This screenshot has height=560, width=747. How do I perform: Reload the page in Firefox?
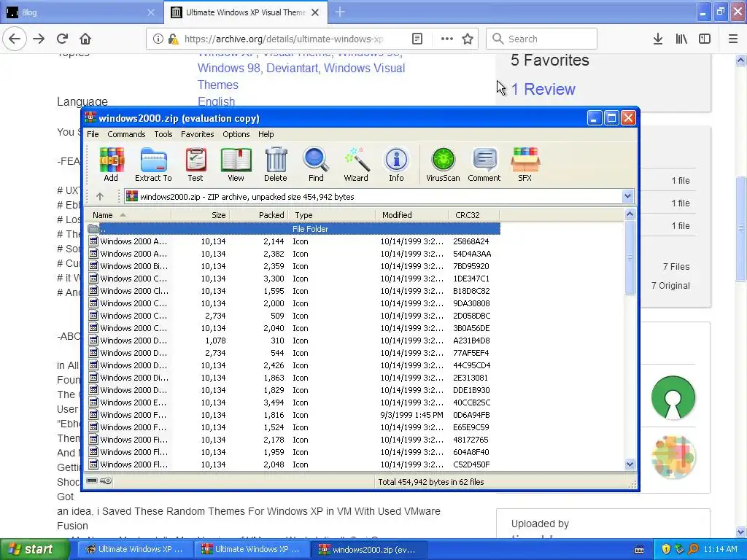coord(63,39)
